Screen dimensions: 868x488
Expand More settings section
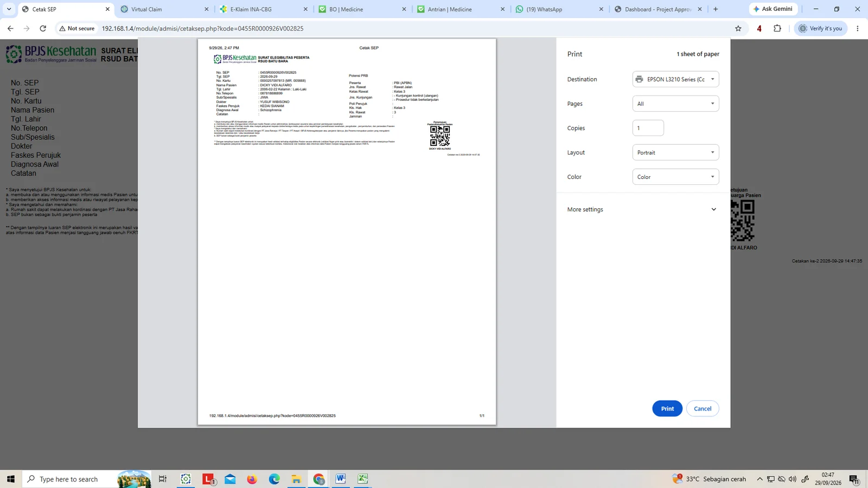(643, 209)
